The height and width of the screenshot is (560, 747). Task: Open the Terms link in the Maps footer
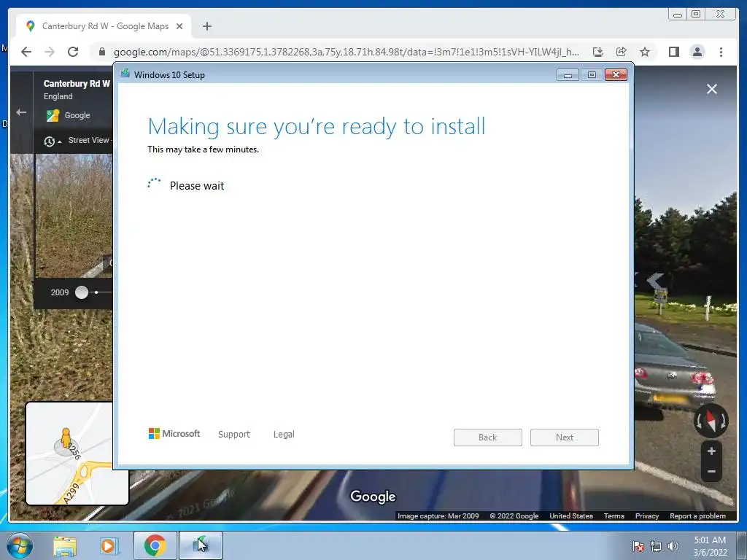point(614,516)
